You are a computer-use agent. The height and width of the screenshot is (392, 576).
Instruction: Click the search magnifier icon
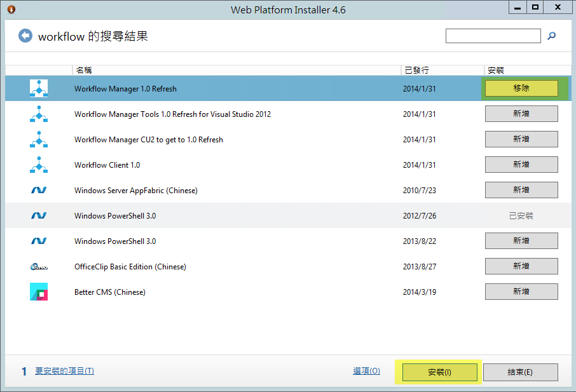click(551, 36)
